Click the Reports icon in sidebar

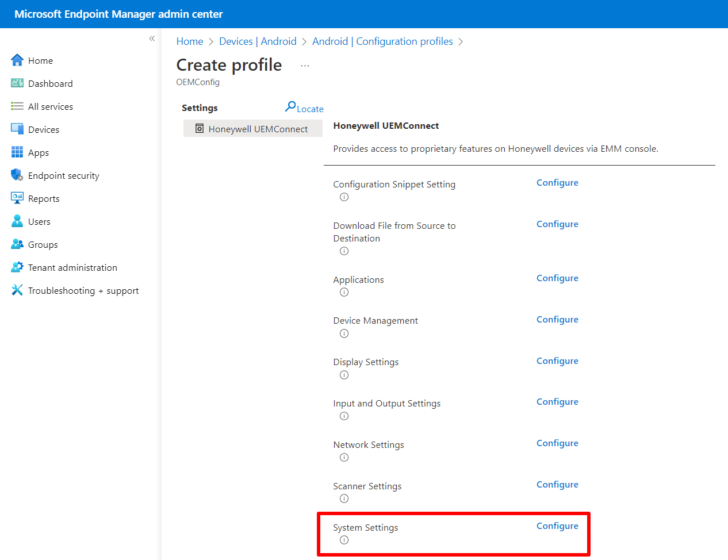tap(17, 198)
